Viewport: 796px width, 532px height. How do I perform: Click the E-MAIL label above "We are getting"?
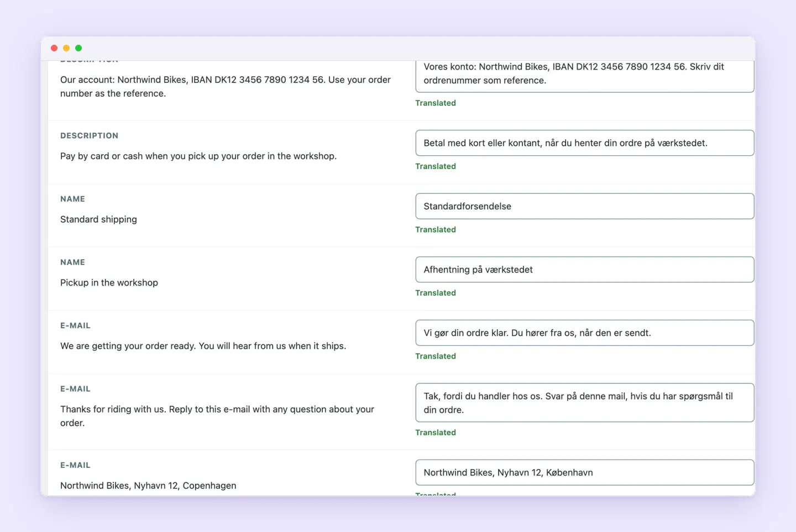click(x=75, y=326)
